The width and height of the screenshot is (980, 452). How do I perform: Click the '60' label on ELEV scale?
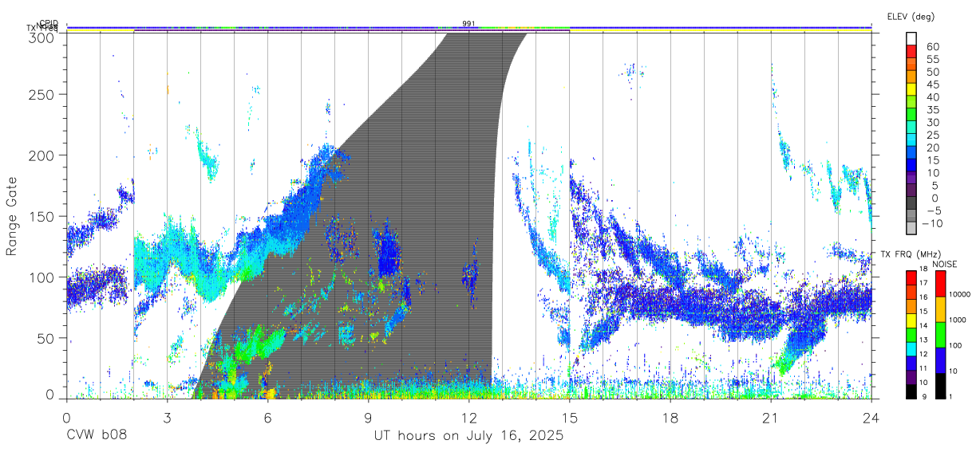point(932,47)
